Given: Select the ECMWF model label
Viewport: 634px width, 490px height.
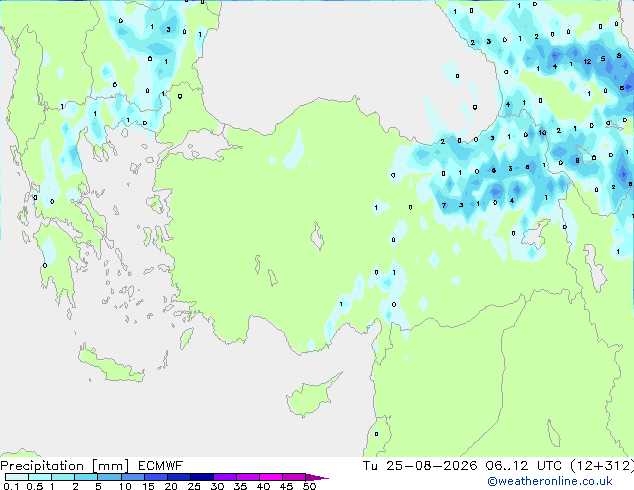Looking at the screenshot, I should (161, 466).
